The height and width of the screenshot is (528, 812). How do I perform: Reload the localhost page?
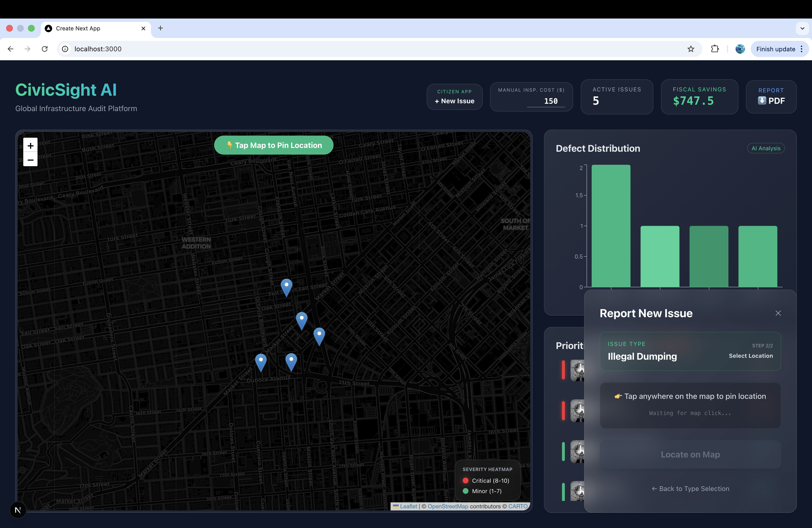point(45,49)
